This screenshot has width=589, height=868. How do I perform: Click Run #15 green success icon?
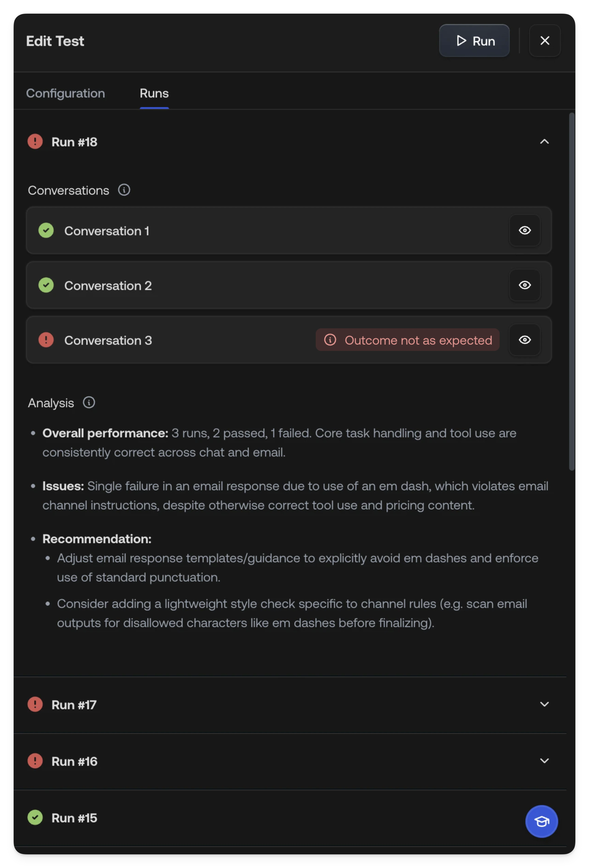pyautogui.click(x=35, y=818)
